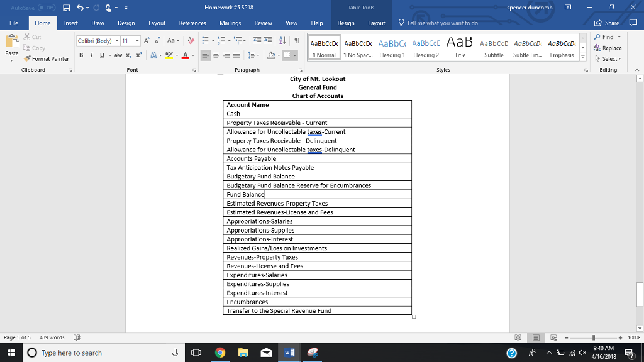This screenshot has width=644, height=362.
Task: Click the Clear All Formatting eraser icon
Action: [191, 41]
